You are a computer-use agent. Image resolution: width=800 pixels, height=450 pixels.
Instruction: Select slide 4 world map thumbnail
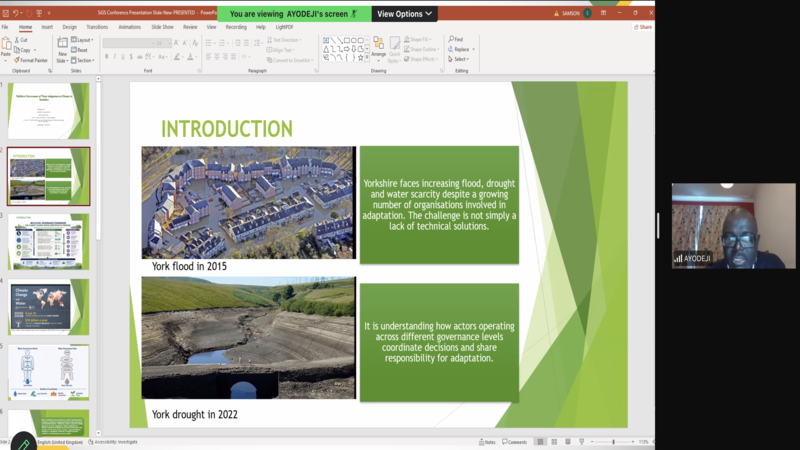pyautogui.click(x=48, y=307)
